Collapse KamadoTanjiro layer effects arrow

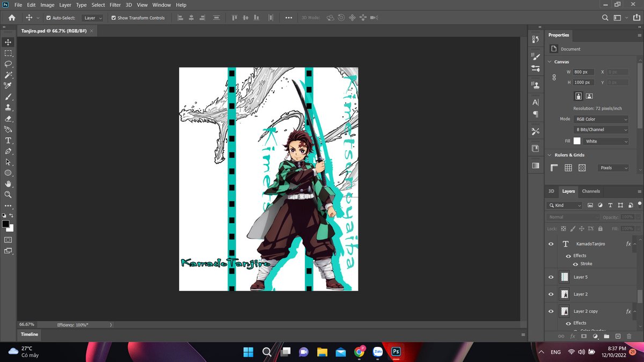[x=635, y=244]
